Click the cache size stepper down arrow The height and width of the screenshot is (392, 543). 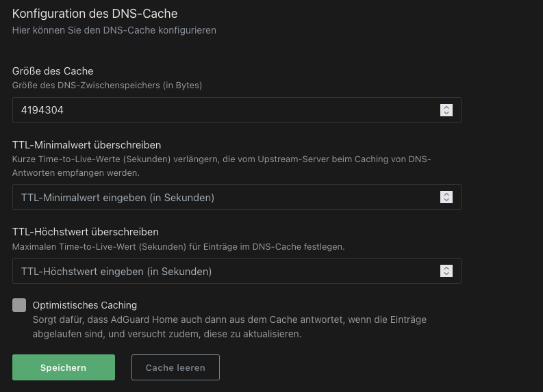[446, 113]
